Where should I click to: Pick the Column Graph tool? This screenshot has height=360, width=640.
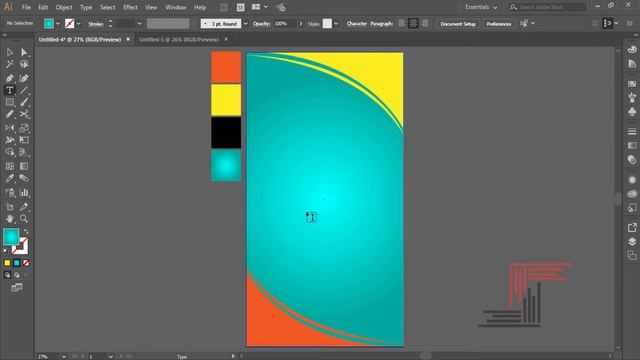click(24, 192)
